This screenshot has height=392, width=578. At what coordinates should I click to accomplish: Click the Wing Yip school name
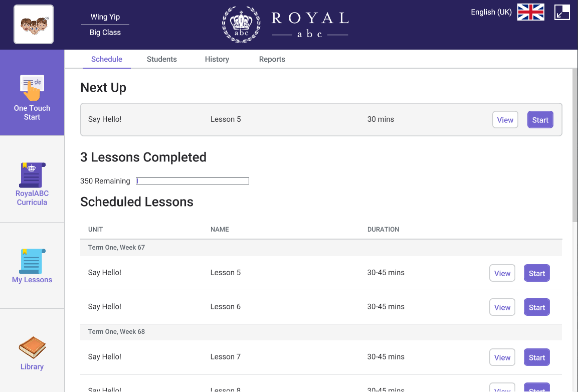(105, 17)
